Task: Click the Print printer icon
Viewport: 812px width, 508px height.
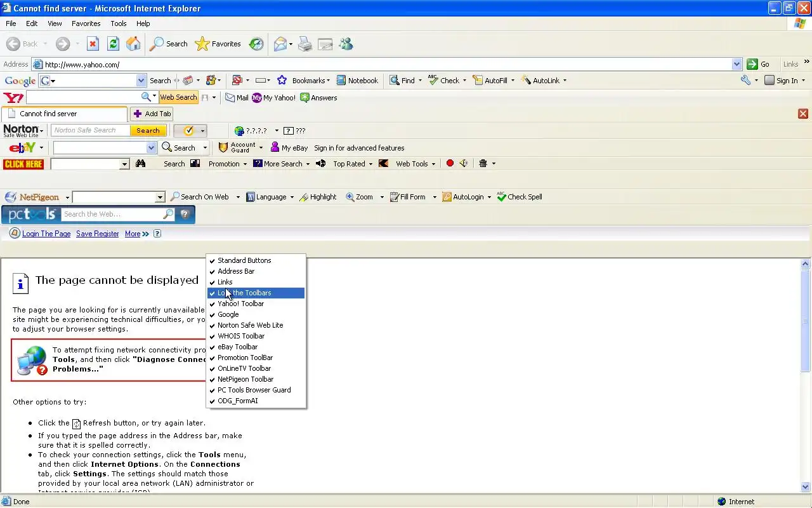Action: pos(305,44)
